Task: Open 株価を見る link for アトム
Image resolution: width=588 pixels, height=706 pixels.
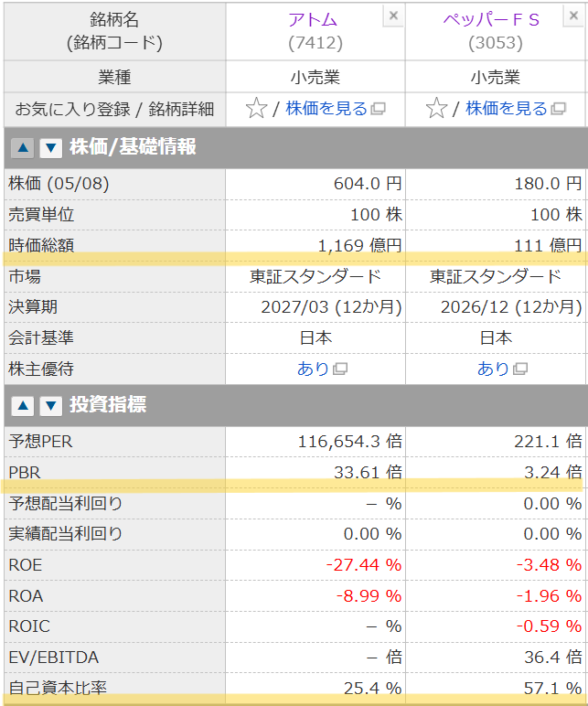Action: tap(326, 109)
